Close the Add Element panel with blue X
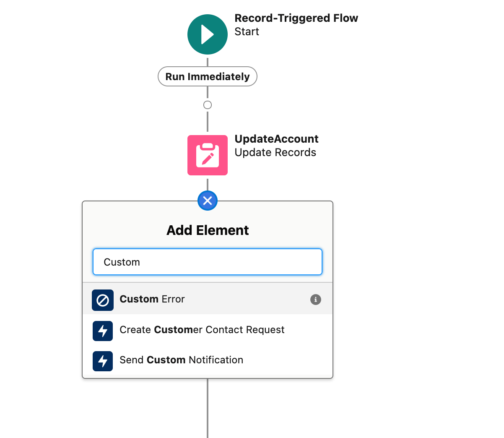This screenshot has height=438, width=504. (x=207, y=201)
